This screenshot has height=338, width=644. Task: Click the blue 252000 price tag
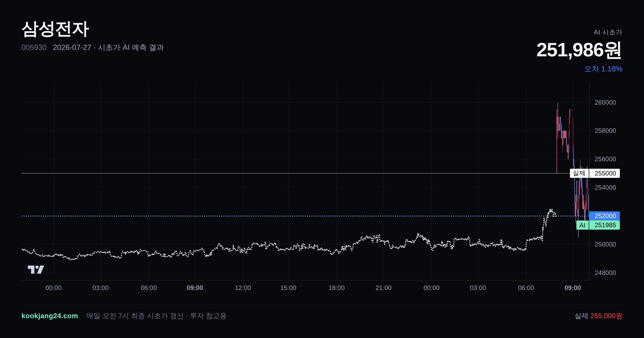605,216
